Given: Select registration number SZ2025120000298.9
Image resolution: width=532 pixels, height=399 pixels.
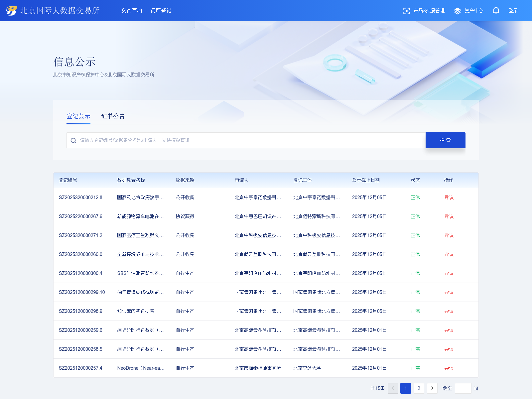Looking at the screenshot, I should (80, 311).
